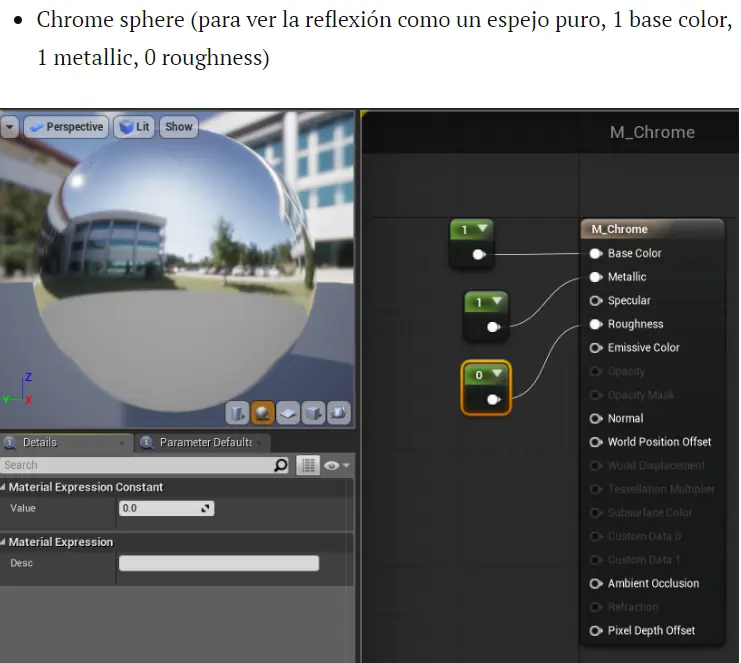Screen dimensions: 741x663
Task: Collapse the Metallic constant node arrow
Action: coord(497,301)
